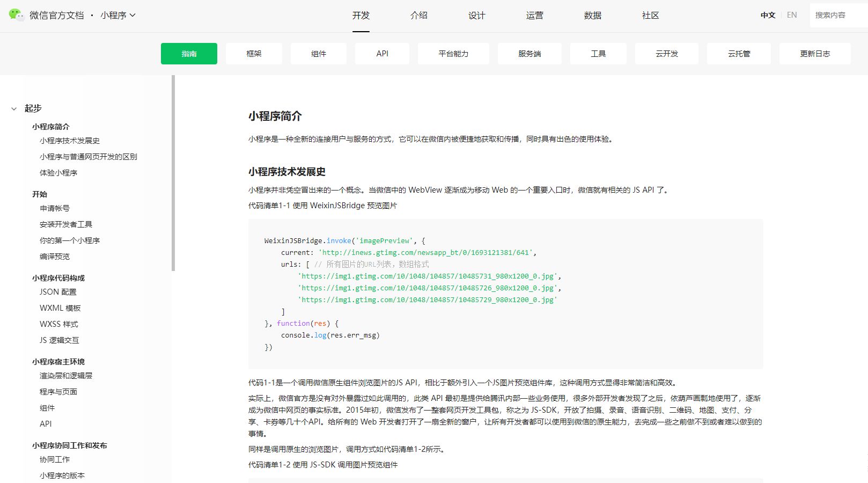Switch to the 数据 top tab
Screen dimensions: 868x483
click(593, 16)
